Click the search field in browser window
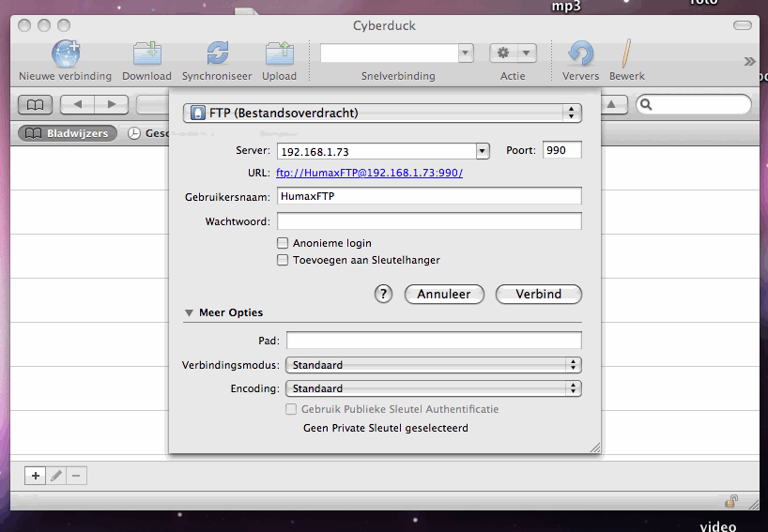The height and width of the screenshot is (532, 768). tap(694, 104)
